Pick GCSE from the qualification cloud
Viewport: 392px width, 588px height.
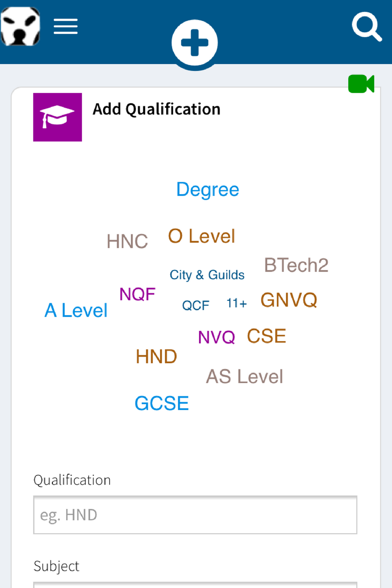[162, 403]
